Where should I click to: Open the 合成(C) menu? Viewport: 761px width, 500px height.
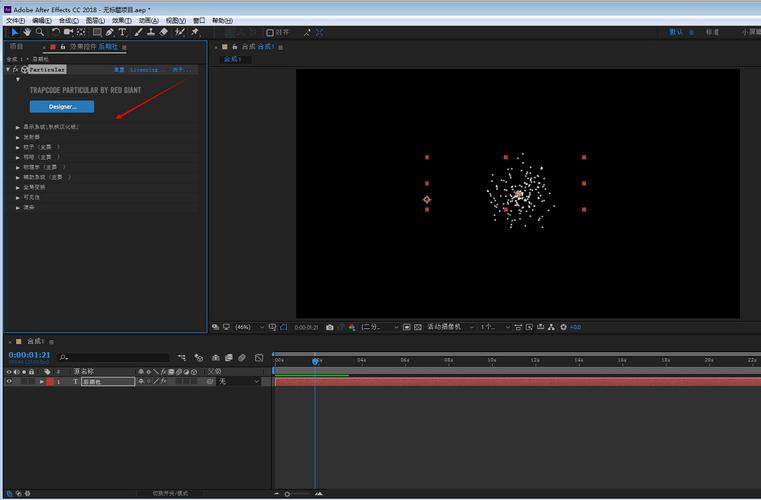pos(68,20)
